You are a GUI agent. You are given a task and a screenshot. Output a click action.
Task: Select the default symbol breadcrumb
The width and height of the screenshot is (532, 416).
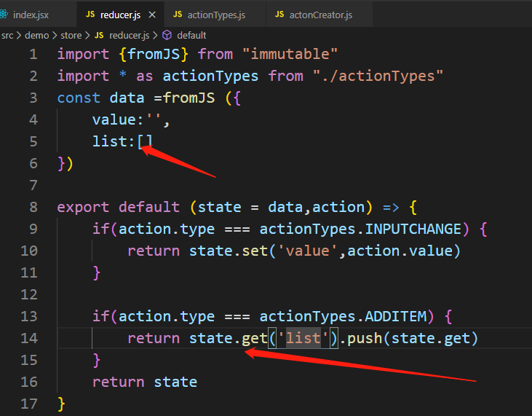(191, 35)
